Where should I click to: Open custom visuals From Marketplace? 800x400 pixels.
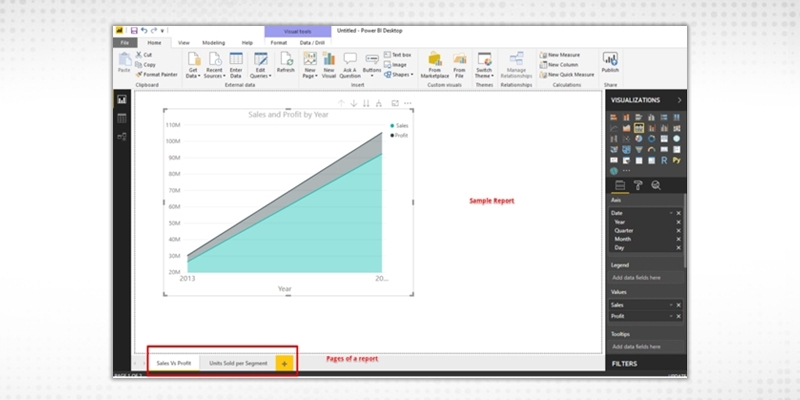coord(435,65)
